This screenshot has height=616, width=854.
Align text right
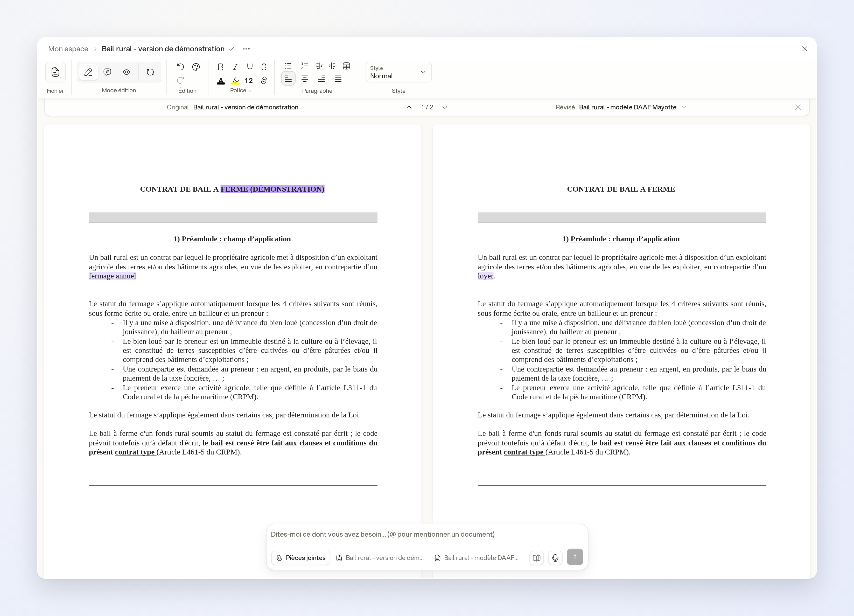[321, 78]
